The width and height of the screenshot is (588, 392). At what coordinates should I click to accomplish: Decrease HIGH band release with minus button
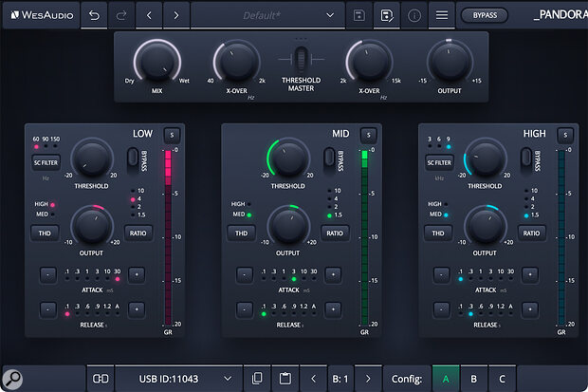(x=441, y=309)
